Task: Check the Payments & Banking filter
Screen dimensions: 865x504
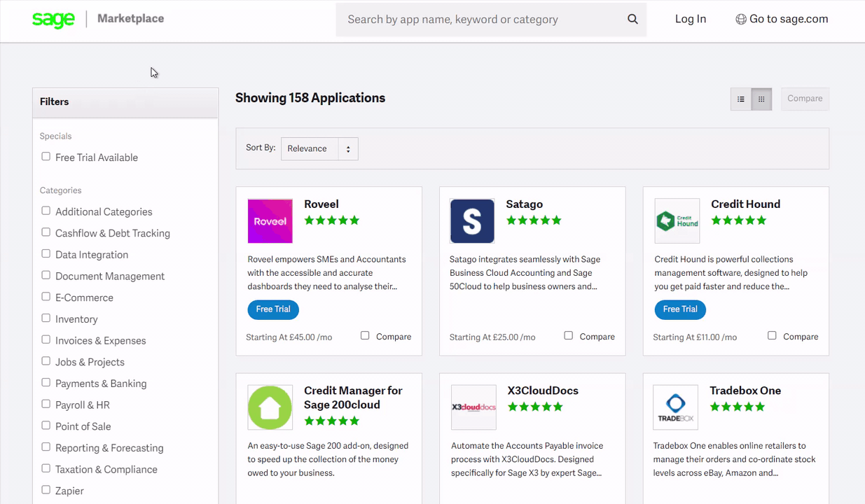Action: click(46, 383)
